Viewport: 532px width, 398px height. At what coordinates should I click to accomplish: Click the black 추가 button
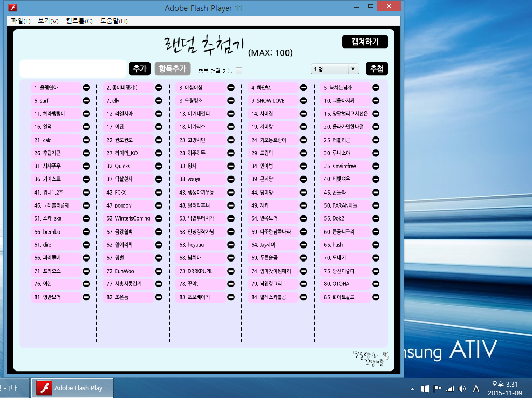pyautogui.click(x=140, y=68)
